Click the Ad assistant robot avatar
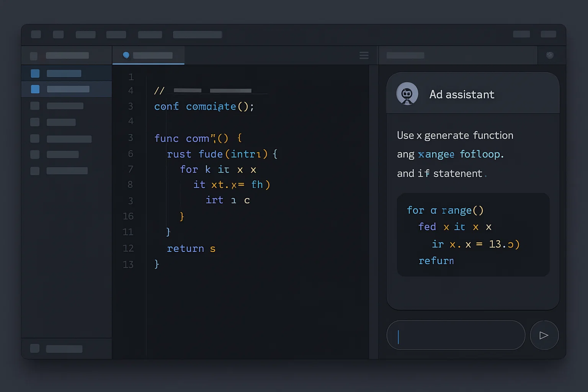The image size is (588, 392). (x=407, y=94)
